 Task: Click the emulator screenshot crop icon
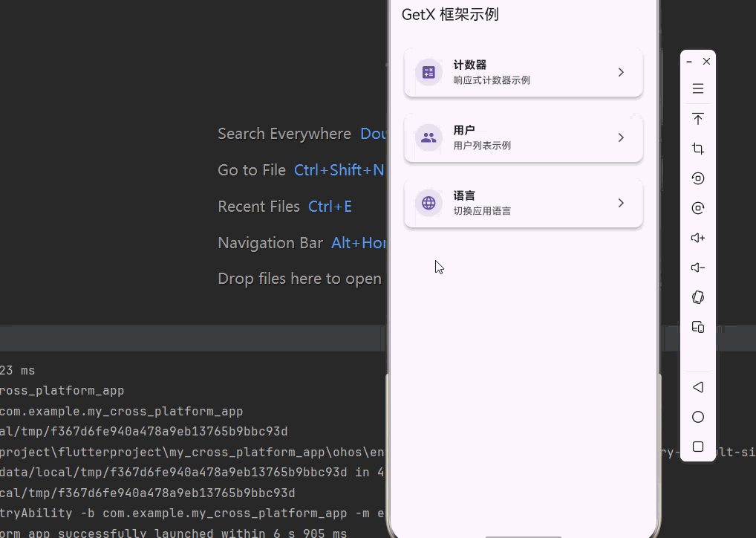coord(697,149)
